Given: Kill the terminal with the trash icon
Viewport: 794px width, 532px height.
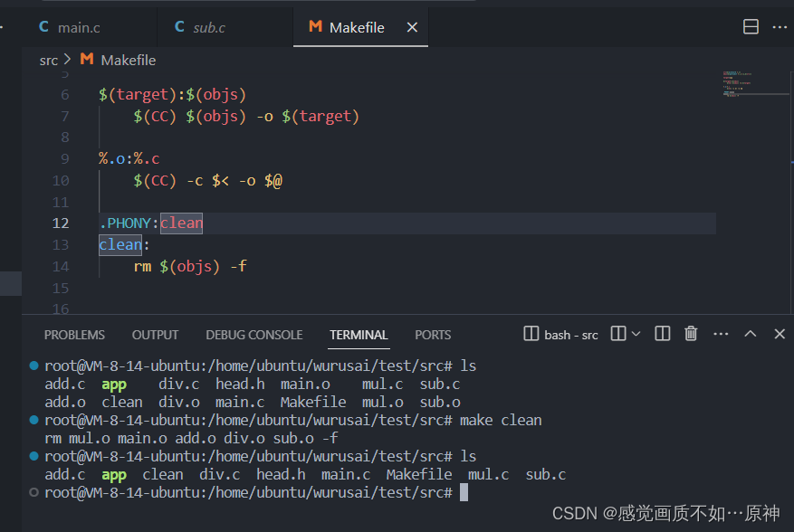Looking at the screenshot, I should tap(691, 334).
